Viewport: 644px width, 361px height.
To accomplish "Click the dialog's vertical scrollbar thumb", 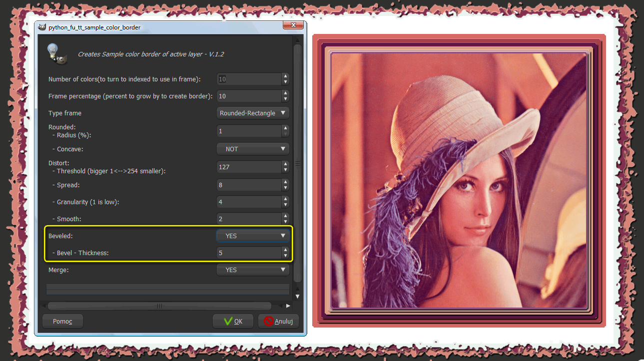I will [x=297, y=163].
